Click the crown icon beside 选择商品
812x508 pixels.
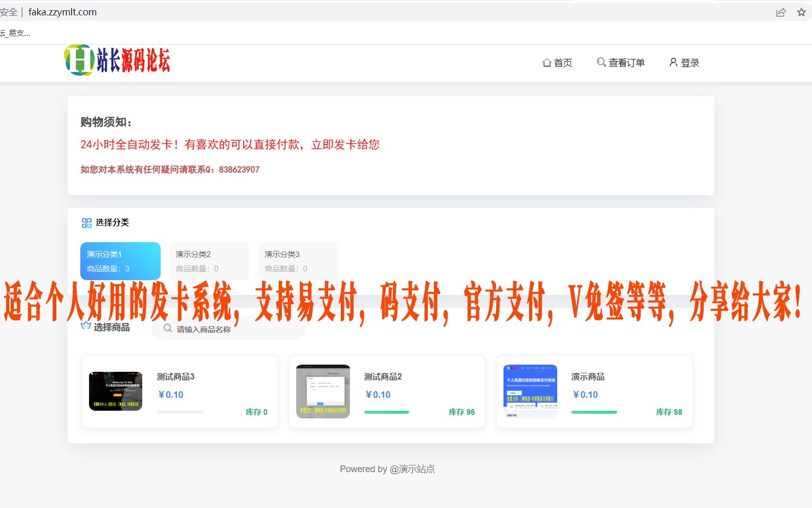coord(86,326)
